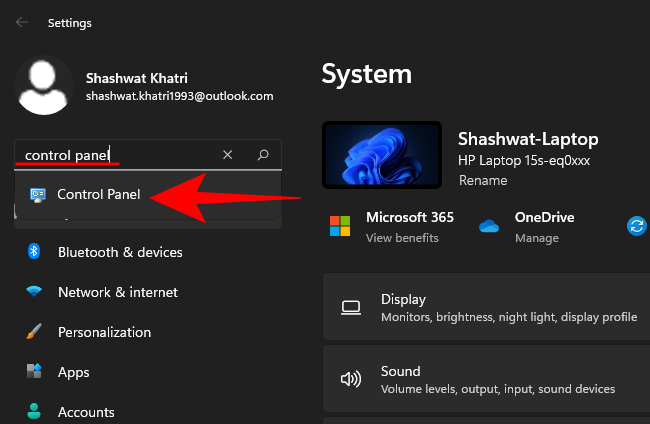Click the magnifier search icon
This screenshot has height=424, width=650.
tap(263, 155)
